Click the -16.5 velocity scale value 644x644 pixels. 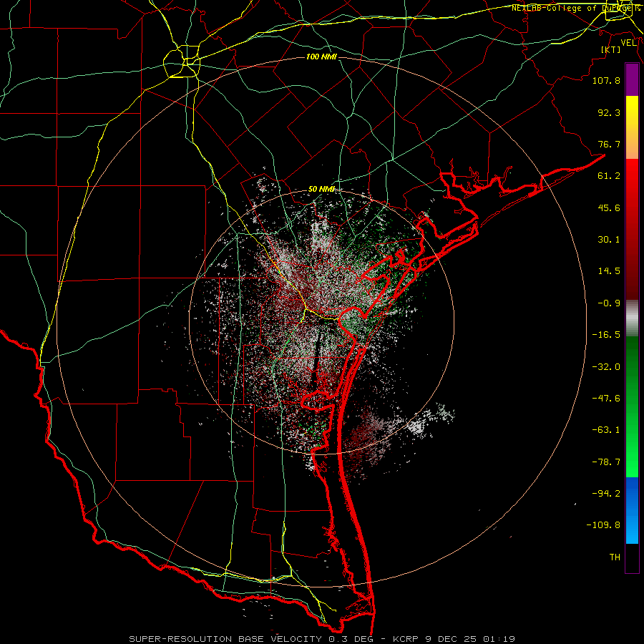[606, 335]
